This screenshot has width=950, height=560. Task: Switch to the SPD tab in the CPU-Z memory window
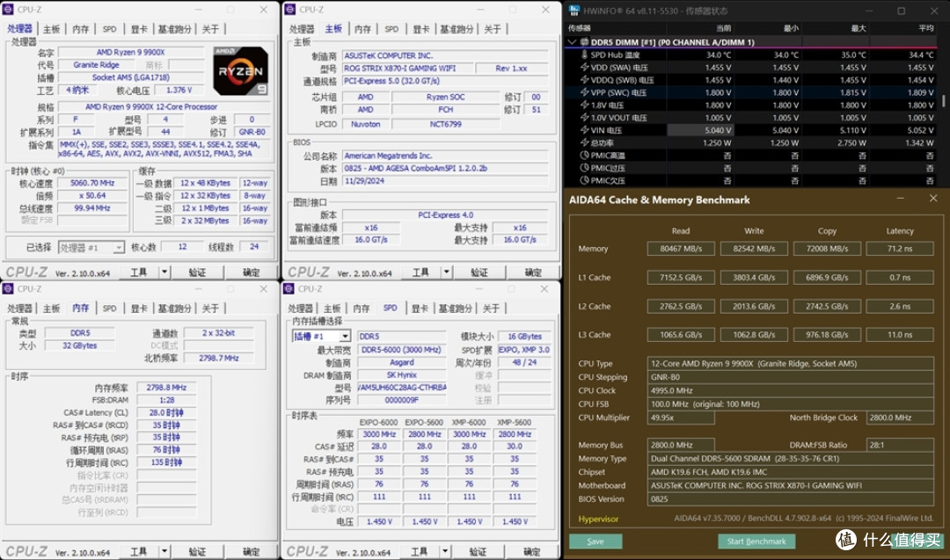pyautogui.click(x=110, y=309)
